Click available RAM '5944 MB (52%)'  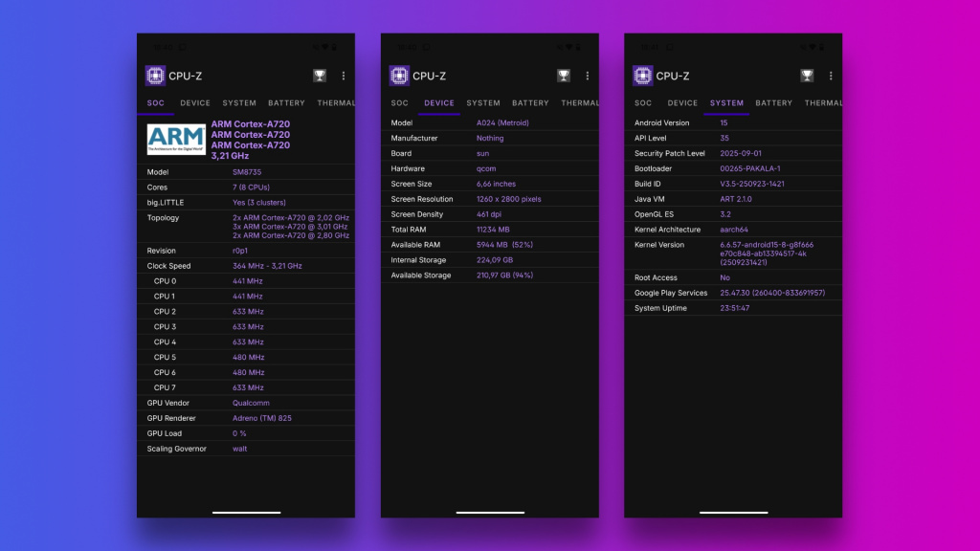pyautogui.click(x=505, y=245)
